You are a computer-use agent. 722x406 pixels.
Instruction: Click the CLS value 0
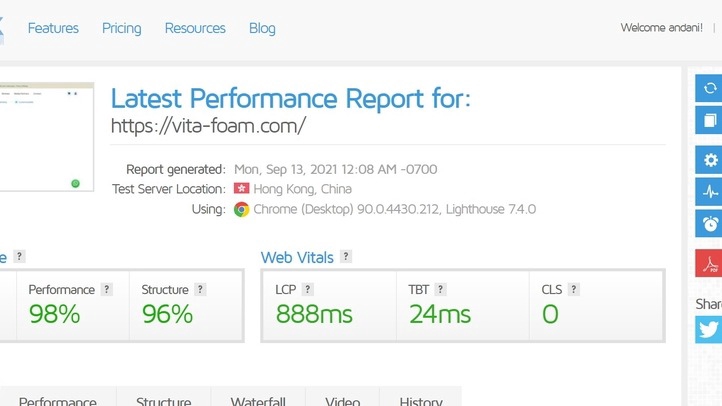550,314
